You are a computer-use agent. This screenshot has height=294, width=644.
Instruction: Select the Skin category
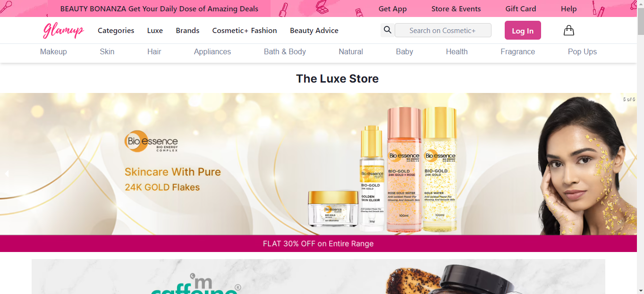[x=107, y=52]
